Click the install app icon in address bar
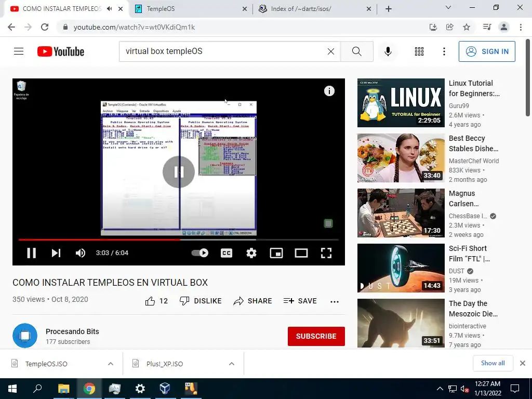532x399 pixels. coord(433,27)
